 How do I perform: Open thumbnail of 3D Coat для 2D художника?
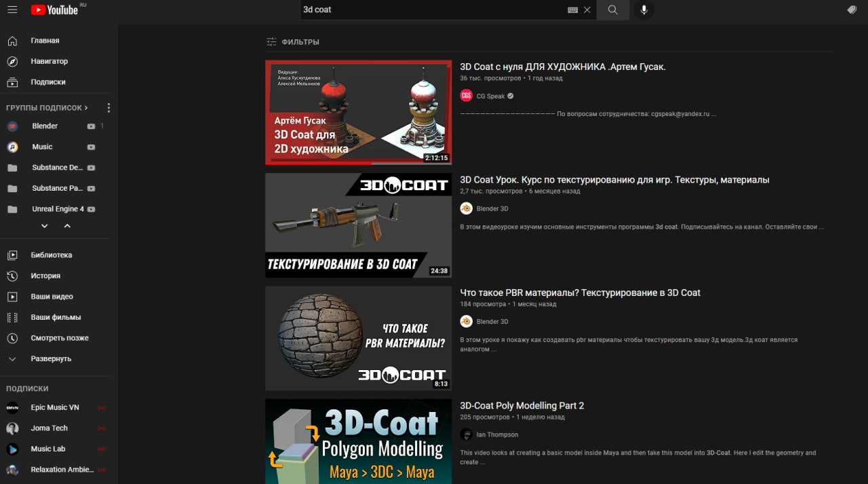pos(358,113)
